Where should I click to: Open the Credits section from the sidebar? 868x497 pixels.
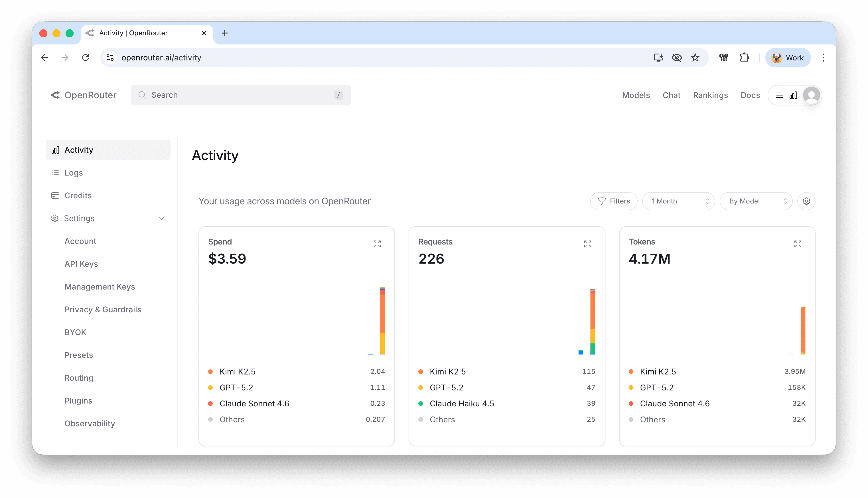pyautogui.click(x=78, y=195)
